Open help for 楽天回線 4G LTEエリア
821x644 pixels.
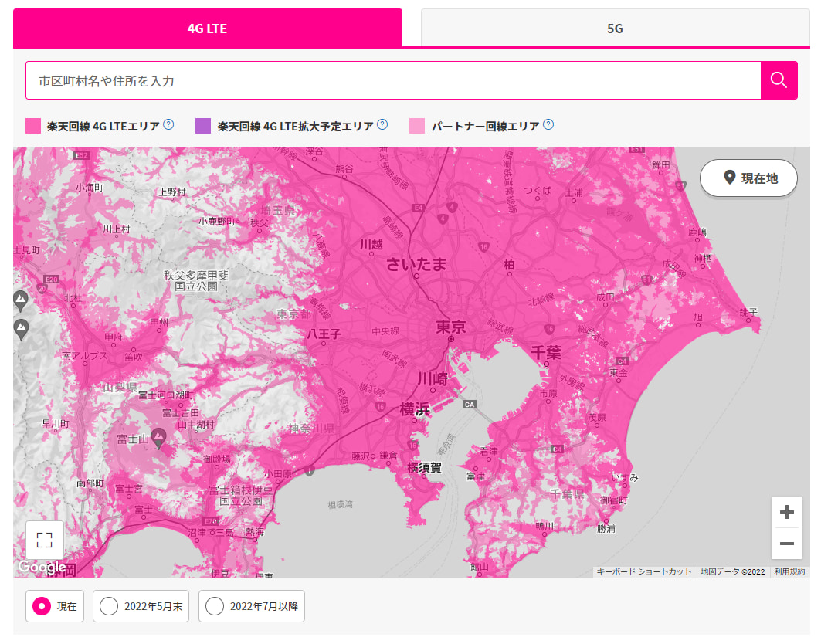click(168, 124)
